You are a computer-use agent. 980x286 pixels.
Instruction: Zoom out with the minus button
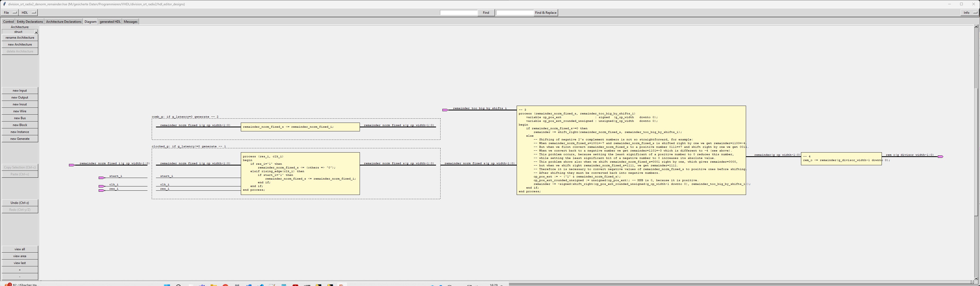pyautogui.click(x=20, y=276)
